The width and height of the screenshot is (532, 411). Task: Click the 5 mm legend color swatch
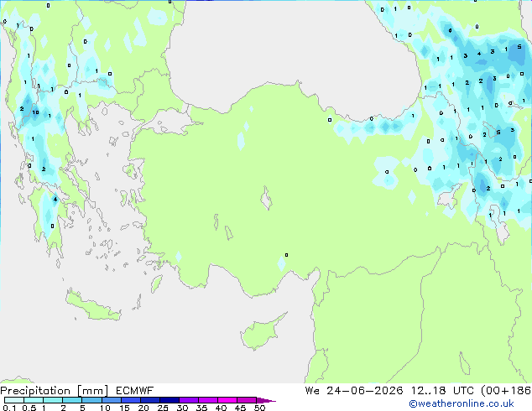91,400
